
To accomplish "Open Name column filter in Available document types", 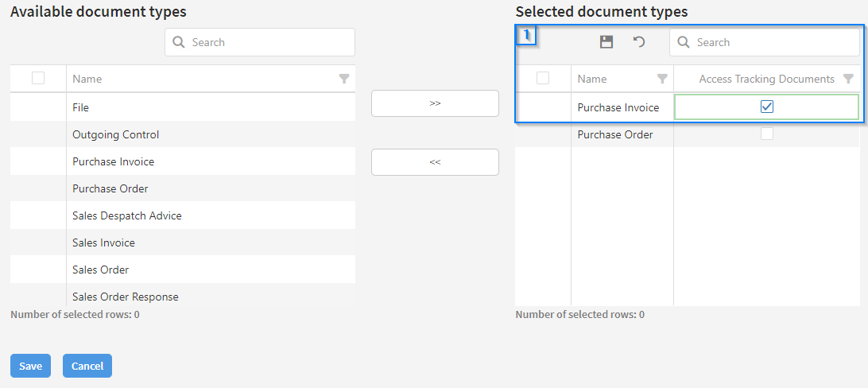I will coord(344,79).
